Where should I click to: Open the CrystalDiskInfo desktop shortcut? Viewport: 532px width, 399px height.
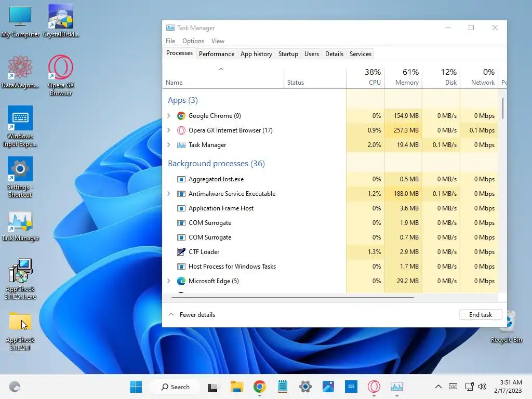(61, 21)
